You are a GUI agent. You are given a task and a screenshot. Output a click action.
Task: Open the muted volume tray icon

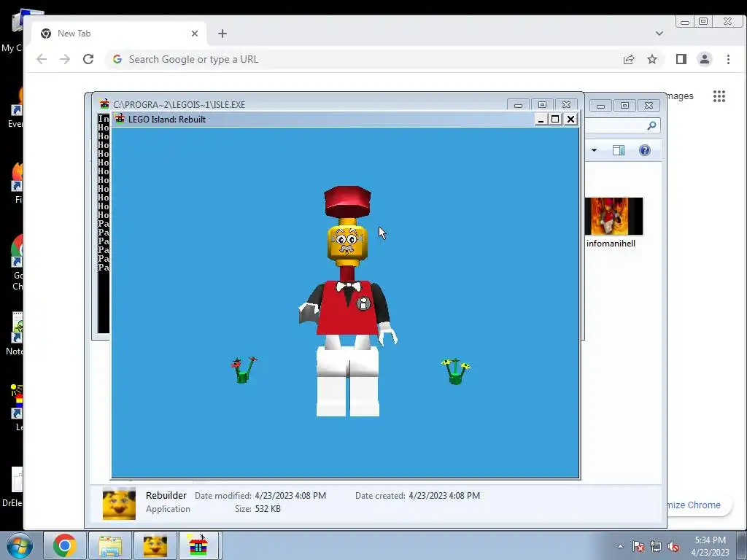pyautogui.click(x=673, y=546)
